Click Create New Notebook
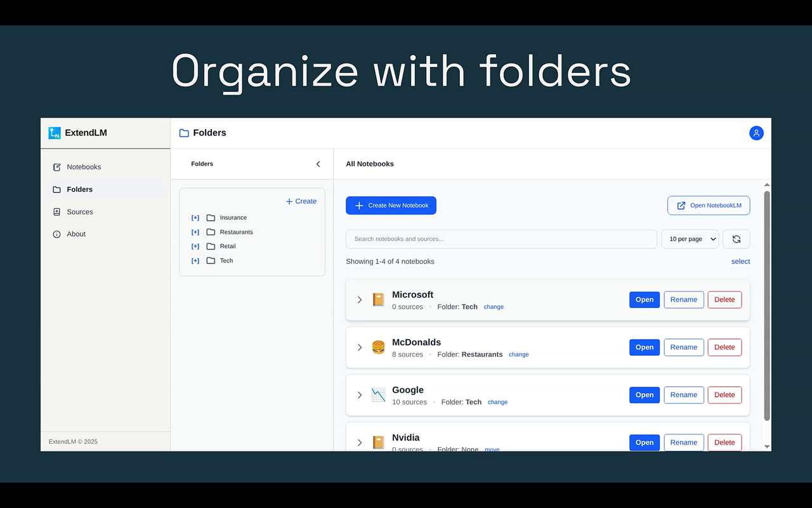Screen dimensions: 812x508 coord(391,205)
